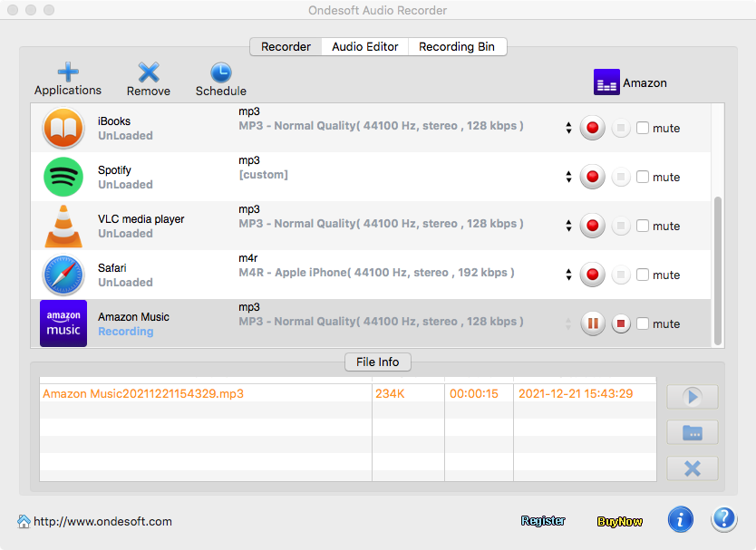Check mute for VLC media player

(x=643, y=227)
